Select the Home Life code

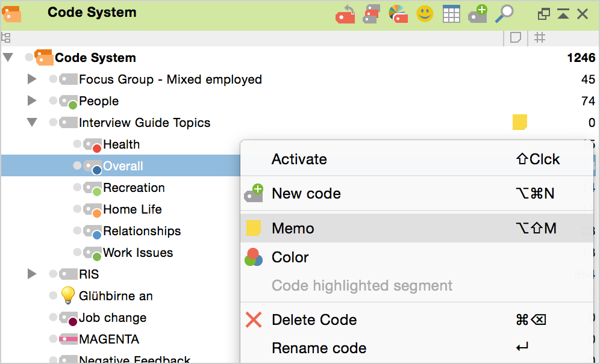pos(132,209)
